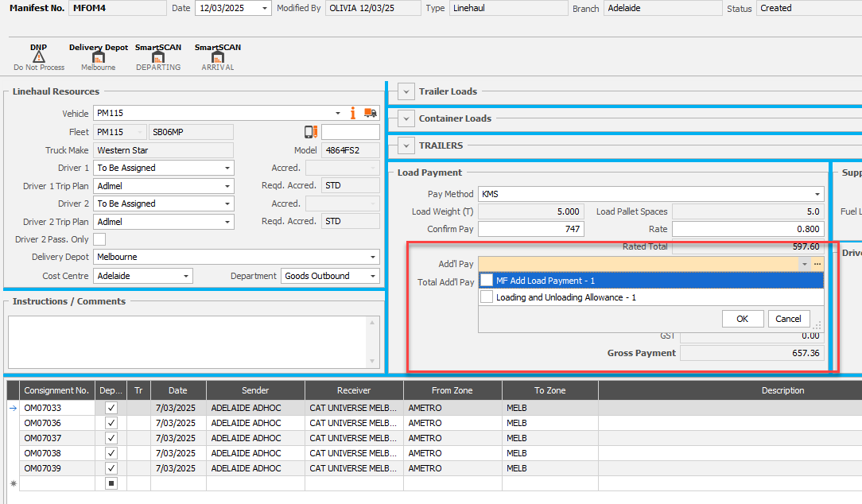Click the SmartSCAN DEPARTING icon

pyautogui.click(x=158, y=57)
